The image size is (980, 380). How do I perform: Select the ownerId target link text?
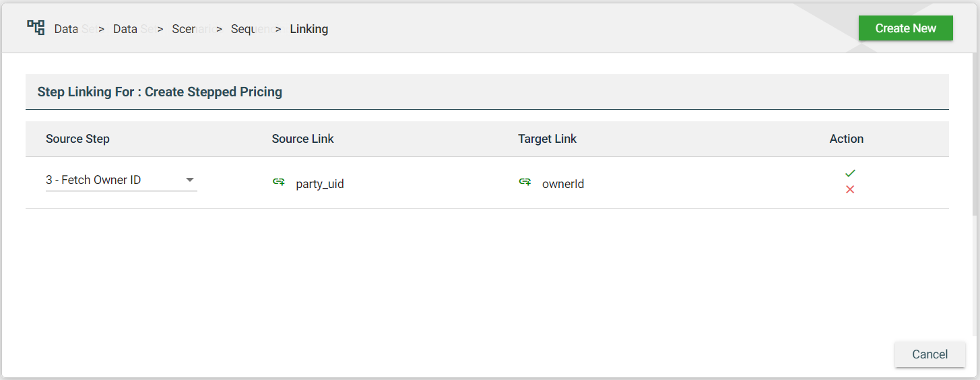click(x=563, y=183)
